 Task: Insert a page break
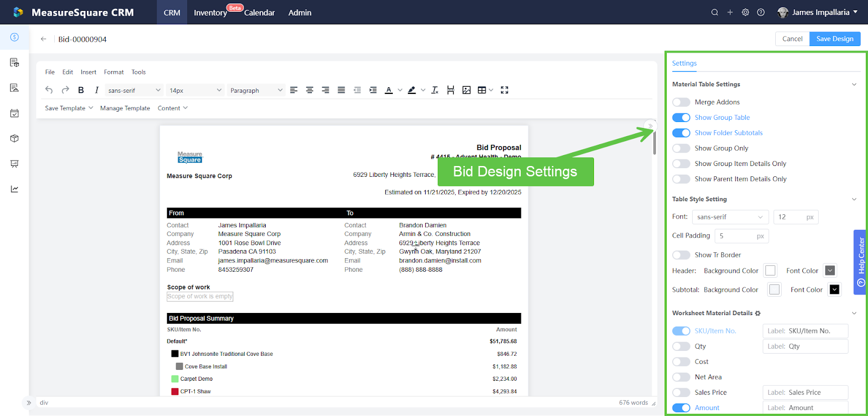(450, 90)
